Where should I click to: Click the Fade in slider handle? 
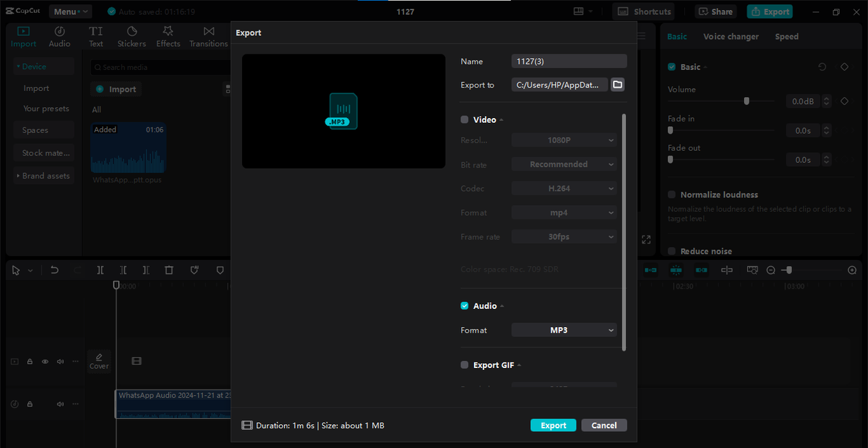pyautogui.click(x=671, y=130)
